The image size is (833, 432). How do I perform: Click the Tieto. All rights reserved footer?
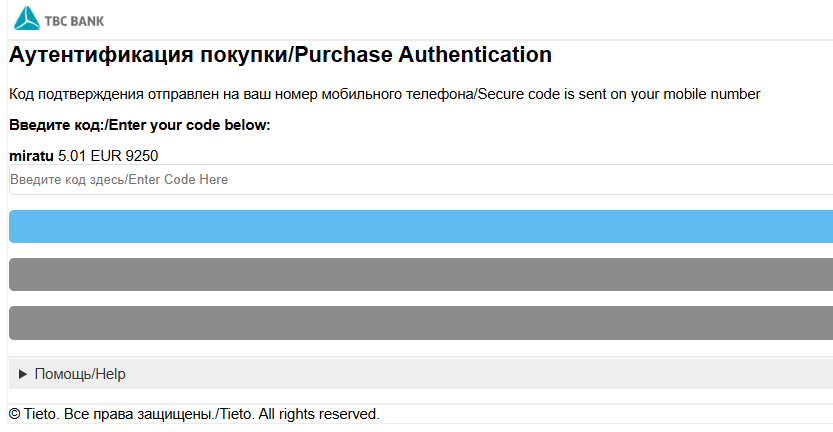pos(300,414)
